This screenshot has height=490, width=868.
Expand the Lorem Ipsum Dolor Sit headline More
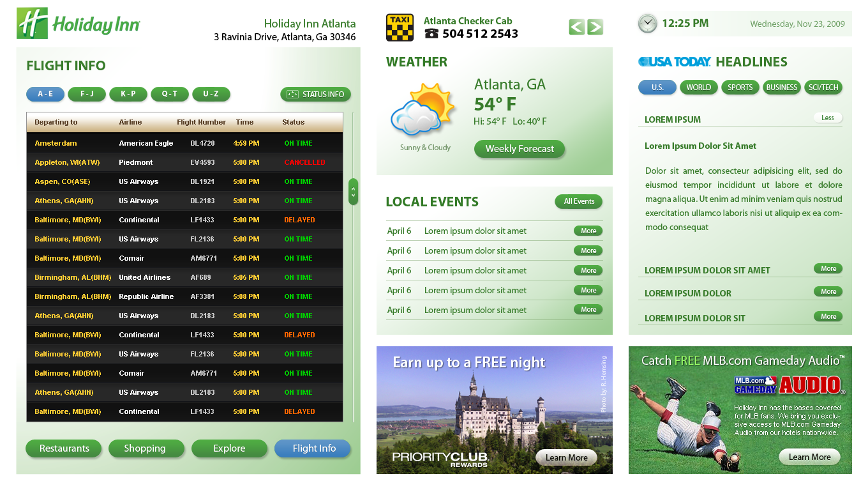[828, 316]
